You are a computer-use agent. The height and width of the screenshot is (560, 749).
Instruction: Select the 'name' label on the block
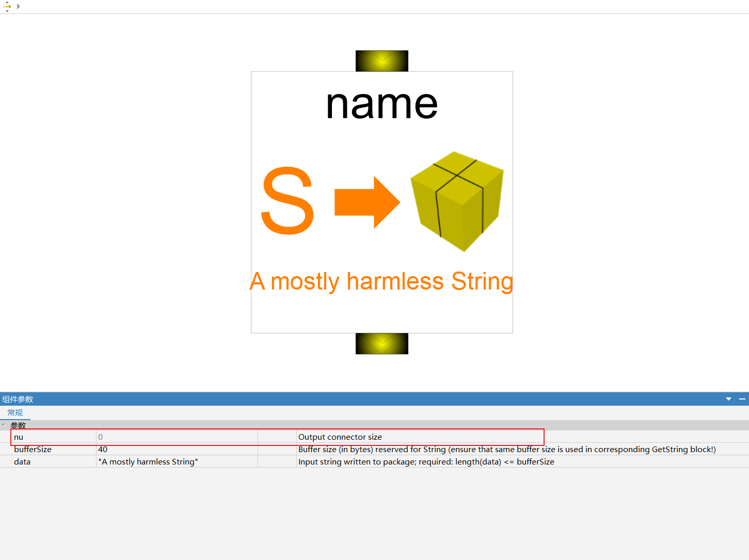pos(382,104)
